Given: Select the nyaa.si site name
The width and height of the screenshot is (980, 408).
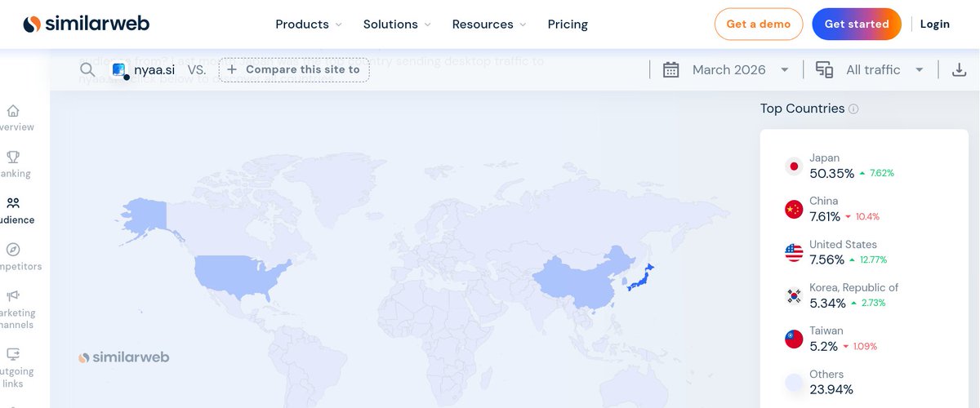Looking at the screenshot, I should coord(154,70).
